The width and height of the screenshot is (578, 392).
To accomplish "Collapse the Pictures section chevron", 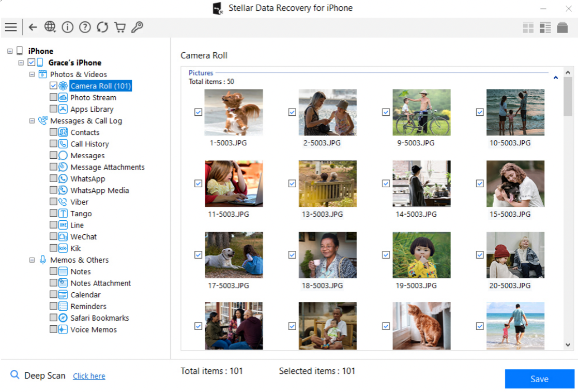I will pyautogui.click(x=556, y=78).
